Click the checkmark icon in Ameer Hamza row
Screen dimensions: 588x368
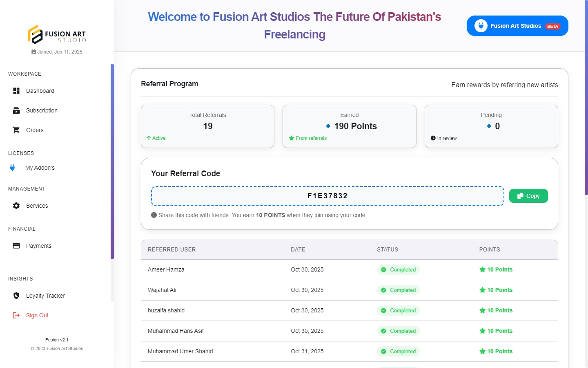383,270
